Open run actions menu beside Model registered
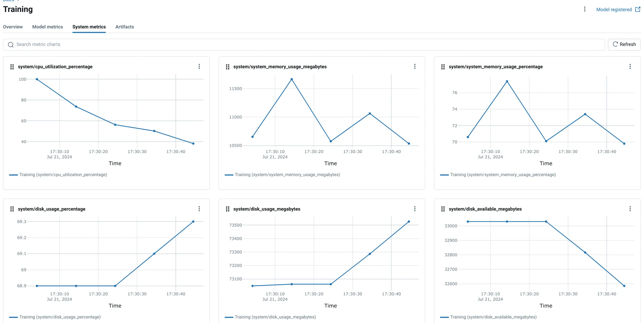The height and width of the screenshot is (323, 644). tap(585, 9)
